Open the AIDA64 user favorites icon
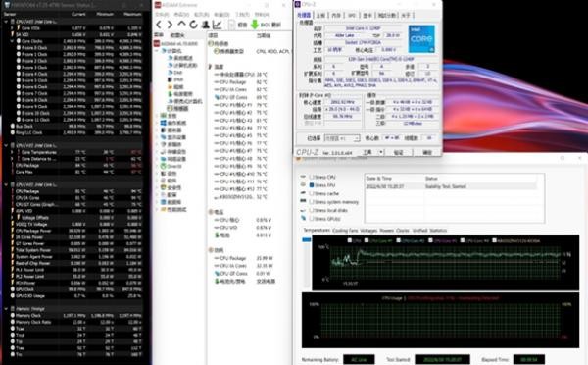 coord(205,25)
